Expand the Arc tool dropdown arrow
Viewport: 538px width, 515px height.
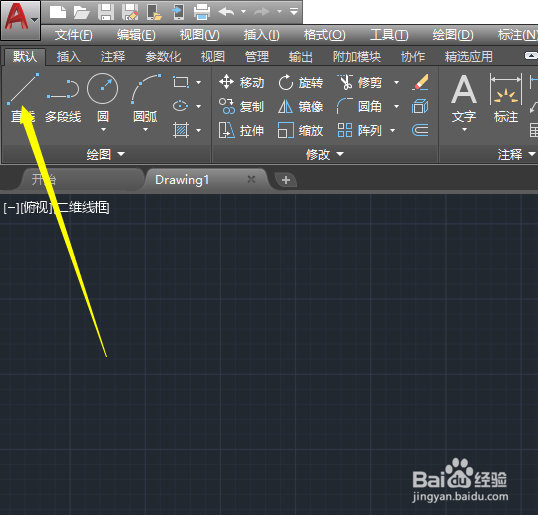click(x=145, y=130)
